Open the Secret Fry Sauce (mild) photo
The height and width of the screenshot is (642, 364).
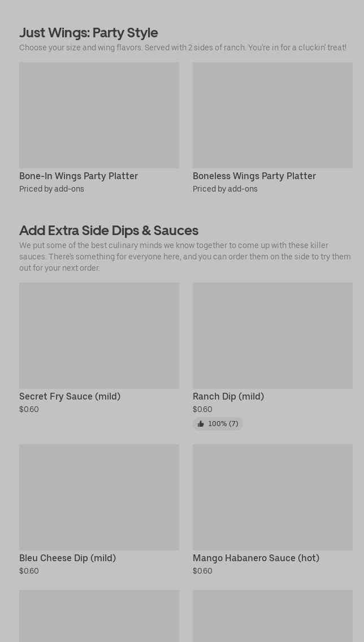(x=99, y=336)
